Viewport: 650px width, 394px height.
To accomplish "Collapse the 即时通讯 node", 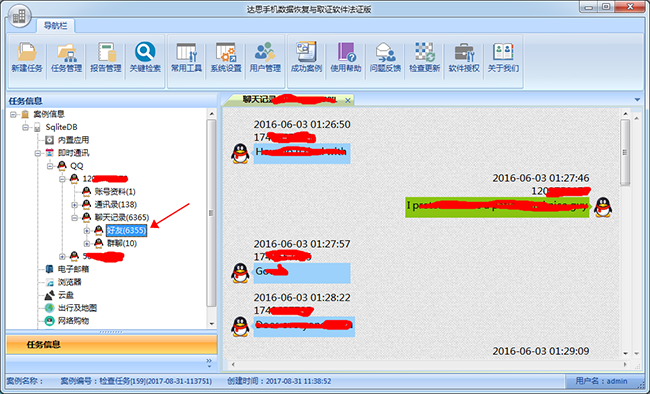I will 38,153.
